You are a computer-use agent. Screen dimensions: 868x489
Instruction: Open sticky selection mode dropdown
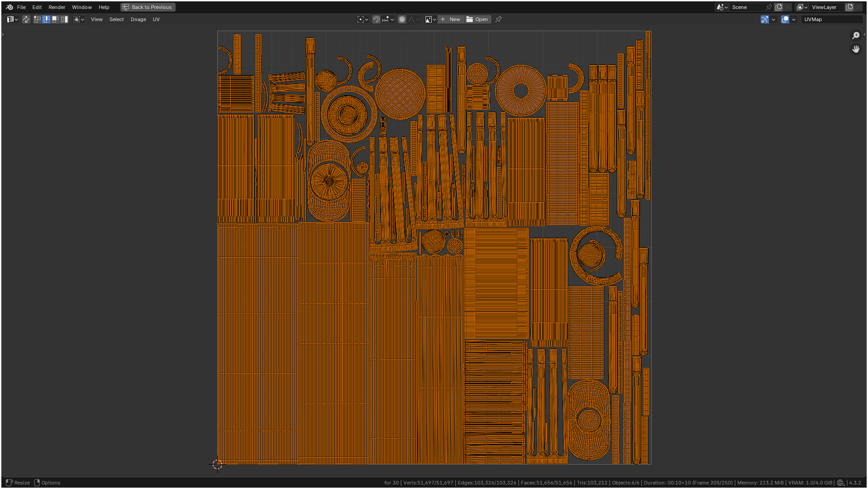[79, 19]
